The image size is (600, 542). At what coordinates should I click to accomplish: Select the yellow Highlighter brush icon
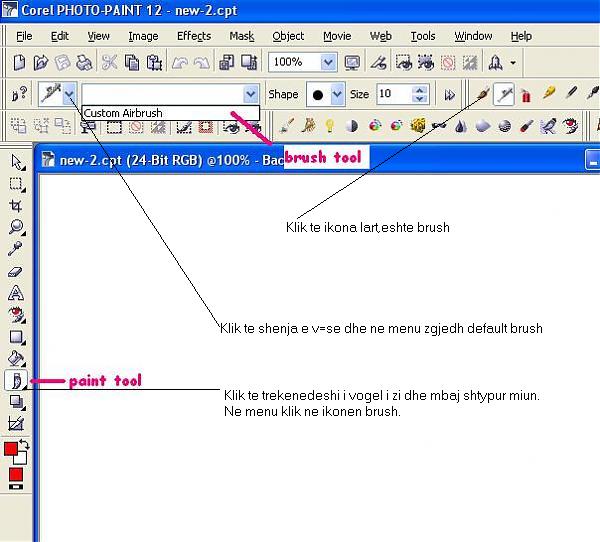(x=549, y=93)
